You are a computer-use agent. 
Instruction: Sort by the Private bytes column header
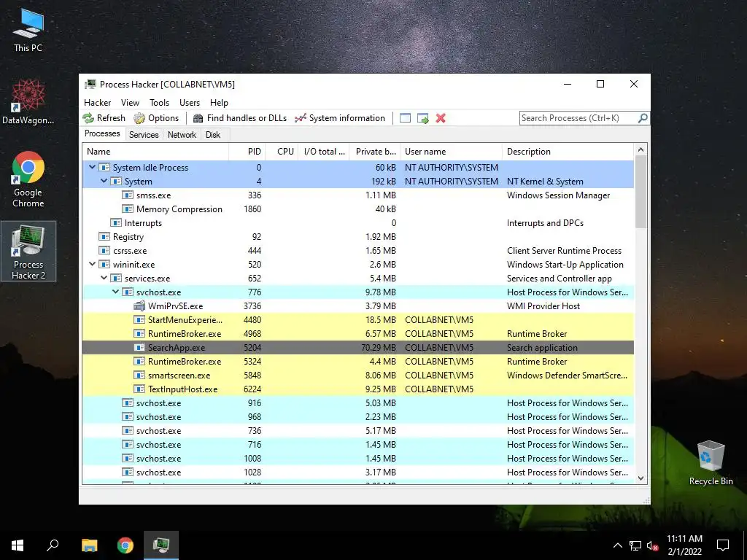[x=375, y=152]
